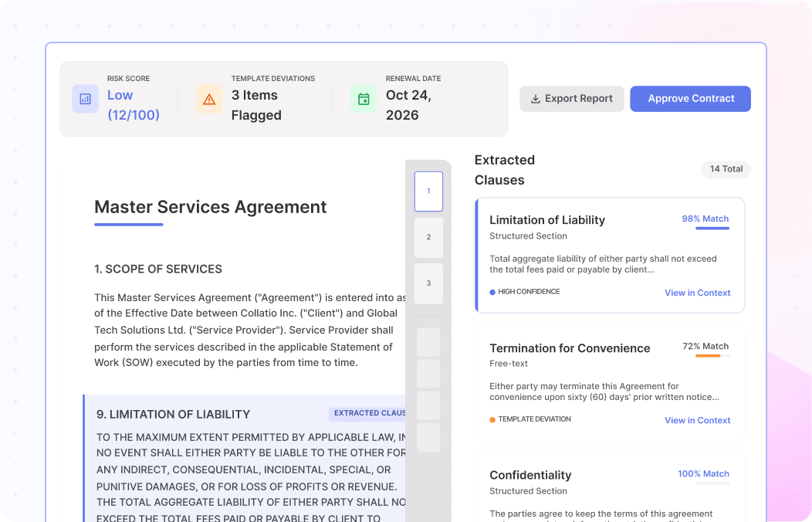812x522 pixels.
Task: Open View in Context for Limitation of Liability
Action: coord(697,293)
